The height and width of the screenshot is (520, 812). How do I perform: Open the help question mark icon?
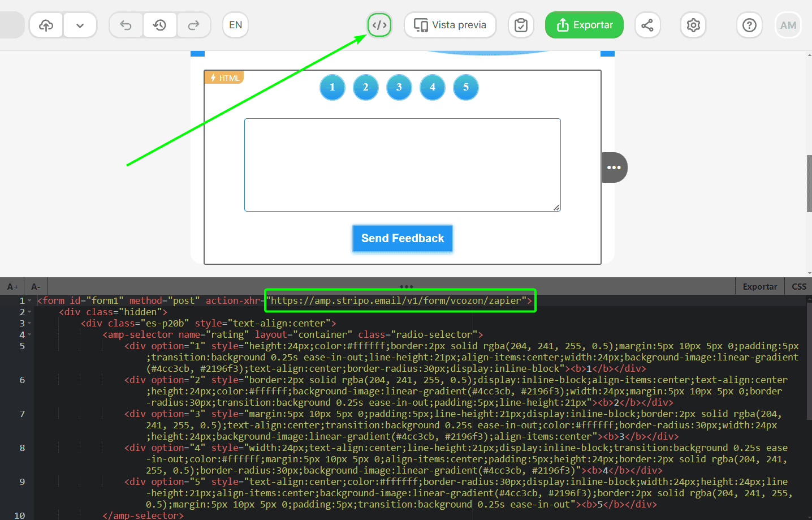click(749, 25)
